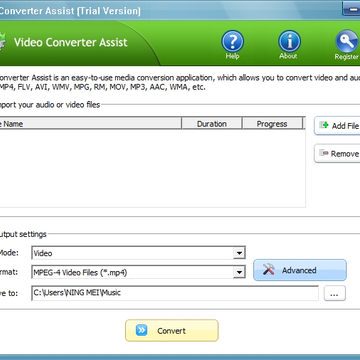This screenshot has height=360, width=360.
Task: Click the Duration column header
Action: click(212, 124)
